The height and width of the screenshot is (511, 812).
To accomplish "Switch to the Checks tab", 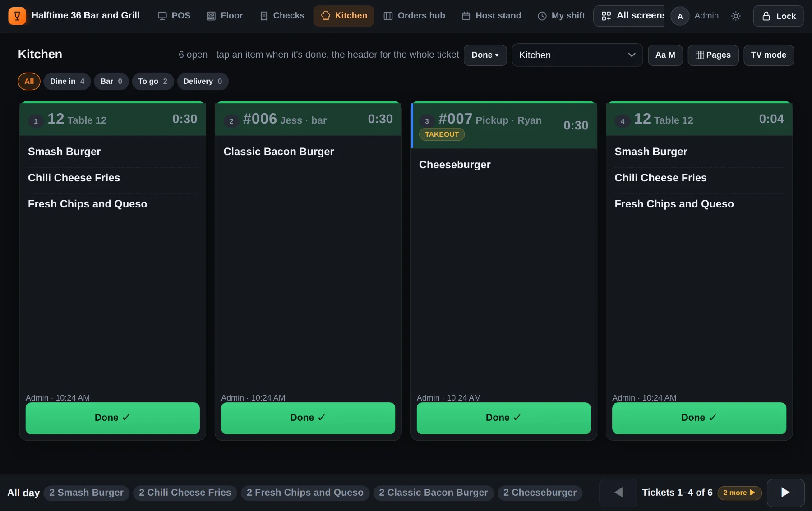I will click(x=282, y=16).
